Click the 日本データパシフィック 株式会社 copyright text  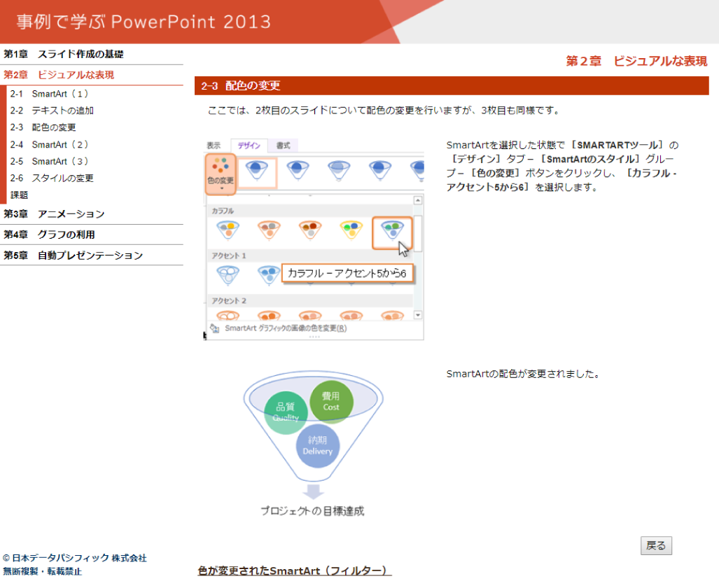[x=75, y=558]
